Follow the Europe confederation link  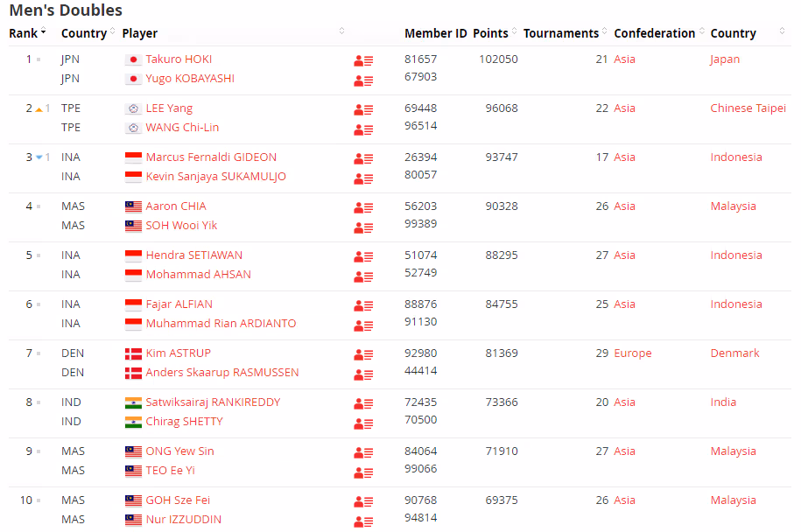pos(633,353)
